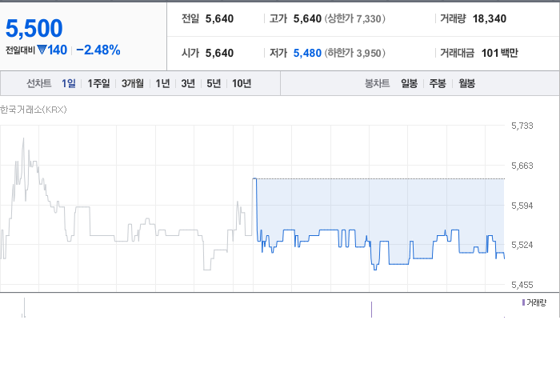Click the 시가 value 5,640
560x392 pixels.
[219, 53]
